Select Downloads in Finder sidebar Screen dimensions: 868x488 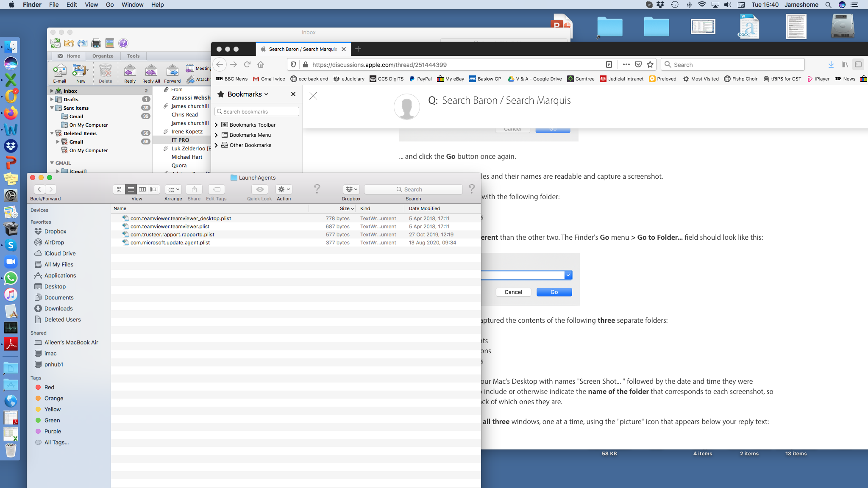(x=58, y=308)
